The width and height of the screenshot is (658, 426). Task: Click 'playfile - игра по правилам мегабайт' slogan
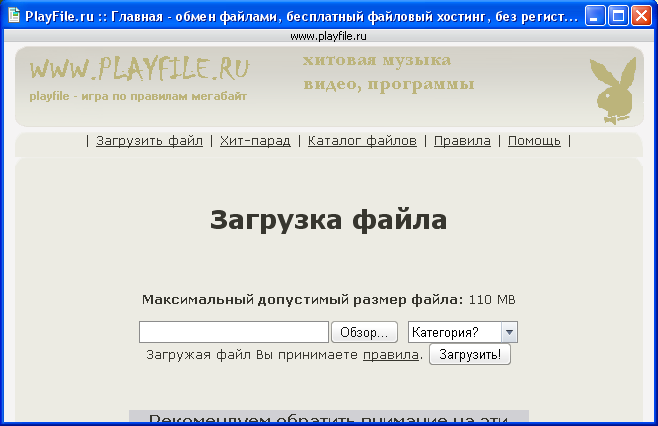click(138, 96)
